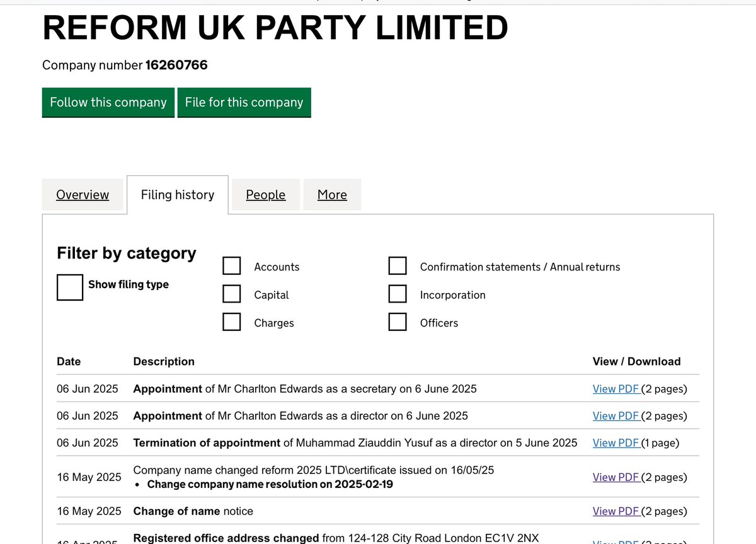The width and height of the screenshot is (756, 544).
Task: View PDF for Change of name notice
Action: (616, 511)
